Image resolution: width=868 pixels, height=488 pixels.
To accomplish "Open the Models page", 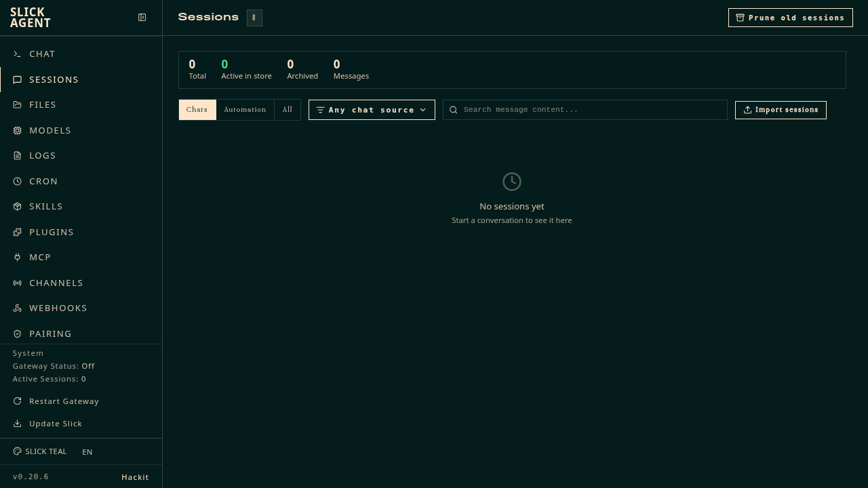I will click(81, 131).
